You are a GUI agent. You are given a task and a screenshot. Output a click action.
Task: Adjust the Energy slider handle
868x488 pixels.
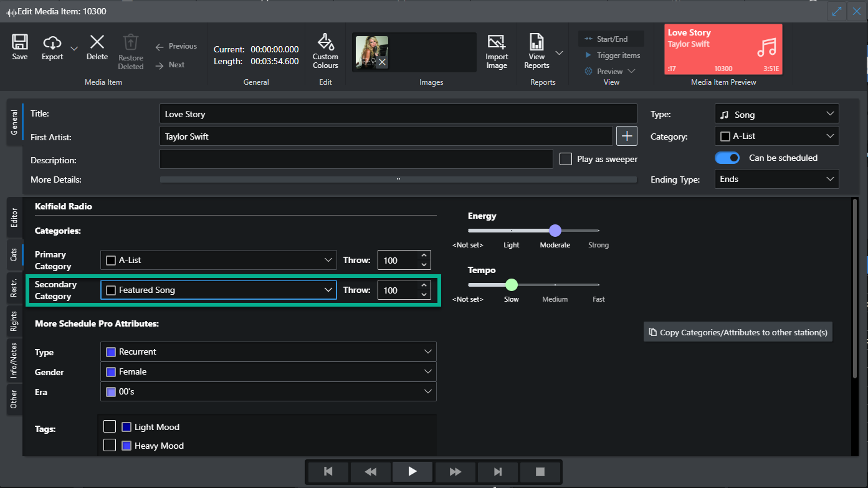click(x=555, y=231)
